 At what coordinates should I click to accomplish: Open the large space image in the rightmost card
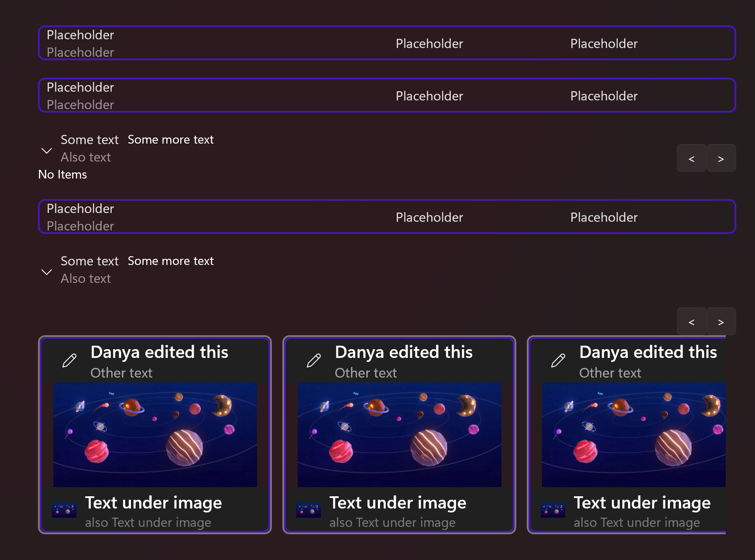tap(633, 434)
